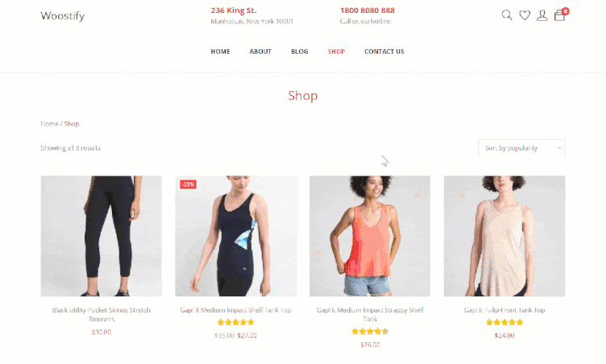Open the navy shelf tank top image
This screenshot has height=364, width=606.
[x=236, y=236]
